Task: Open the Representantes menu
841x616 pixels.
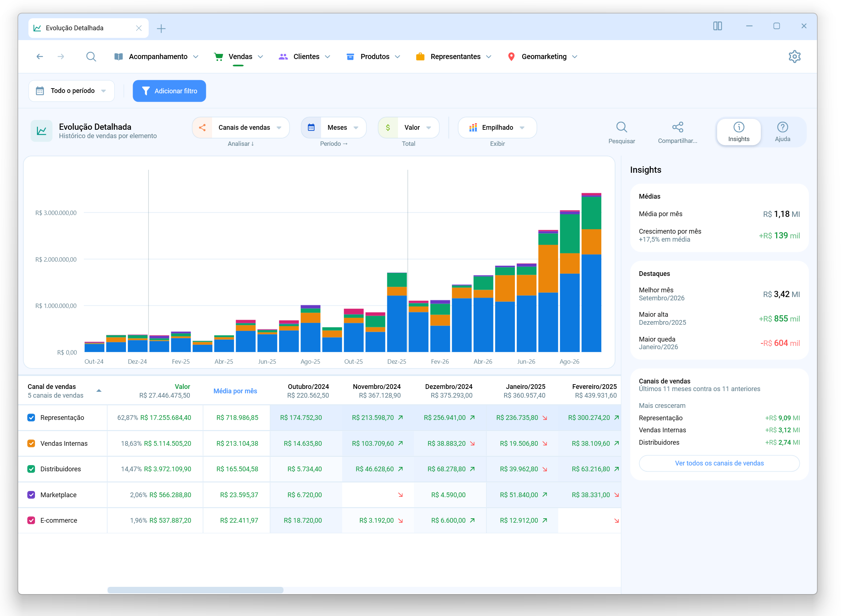Action: (x=454, y=56)
